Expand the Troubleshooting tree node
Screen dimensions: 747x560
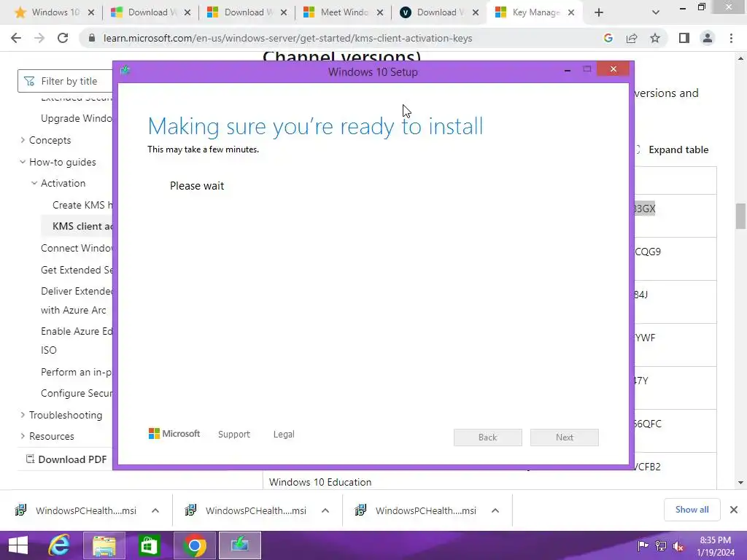pyautogui.click(x=23, y=415)
